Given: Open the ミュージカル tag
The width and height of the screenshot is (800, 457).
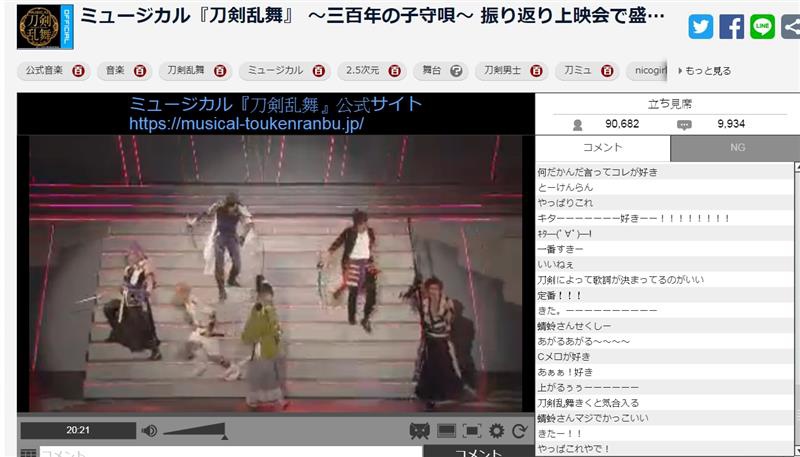Looking at the screenshot, I should point(276,70).
